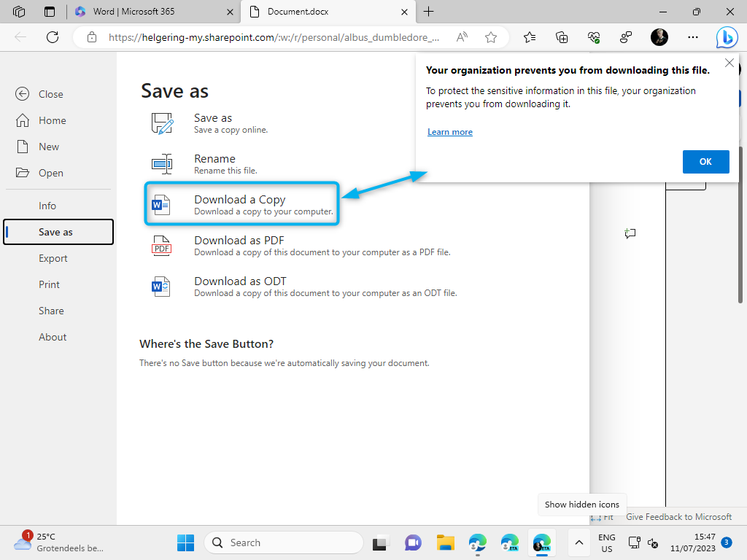
Task: Click the browser address bar URL
Action: [x=274, y=37]
